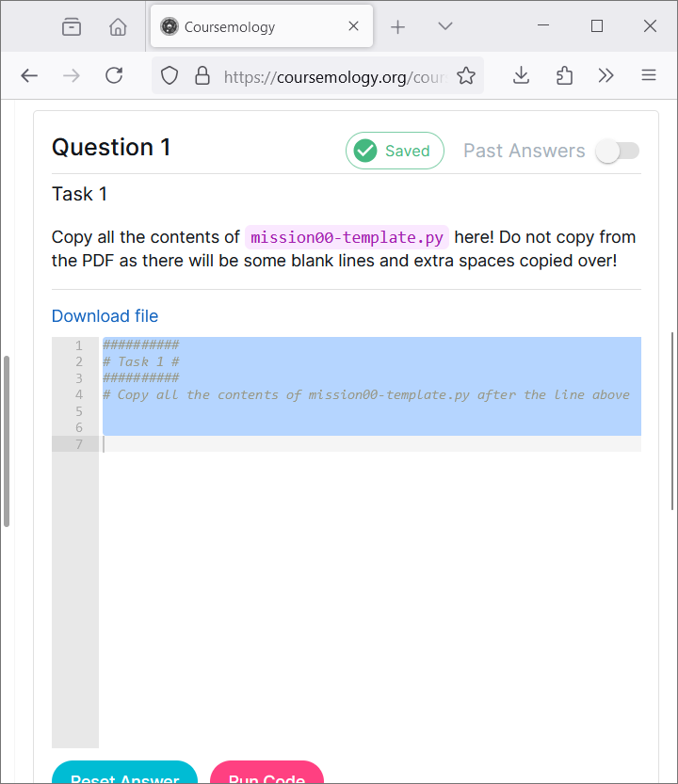Open the Firefox hamburger application menu
Image resolution: width=678 pixels, height=784 pixels.
click(x=649, y=75)
